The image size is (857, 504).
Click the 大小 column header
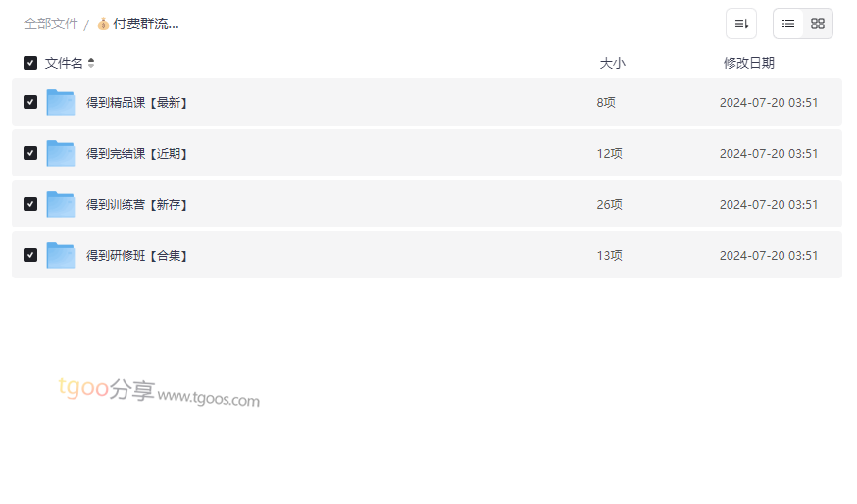[x=612, y=64]
